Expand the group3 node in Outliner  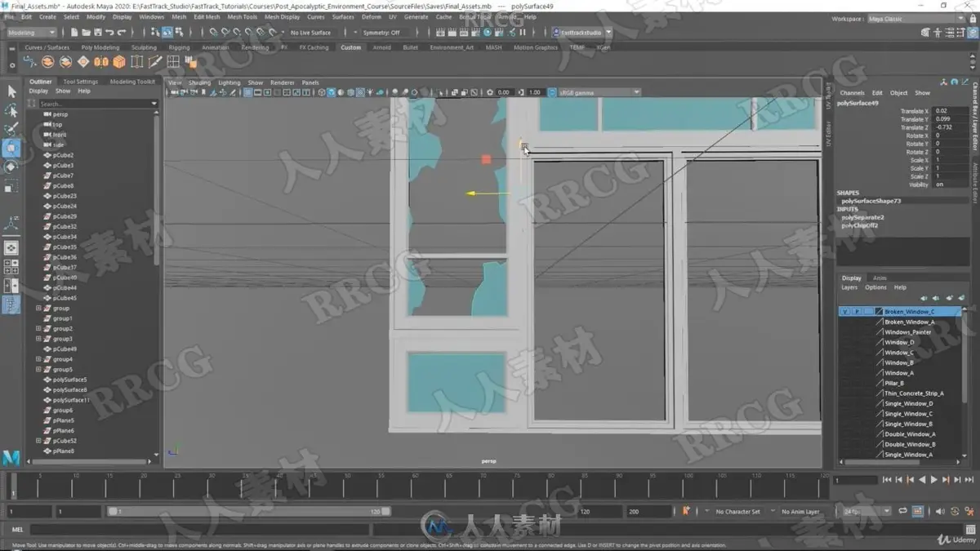(38, 339)
